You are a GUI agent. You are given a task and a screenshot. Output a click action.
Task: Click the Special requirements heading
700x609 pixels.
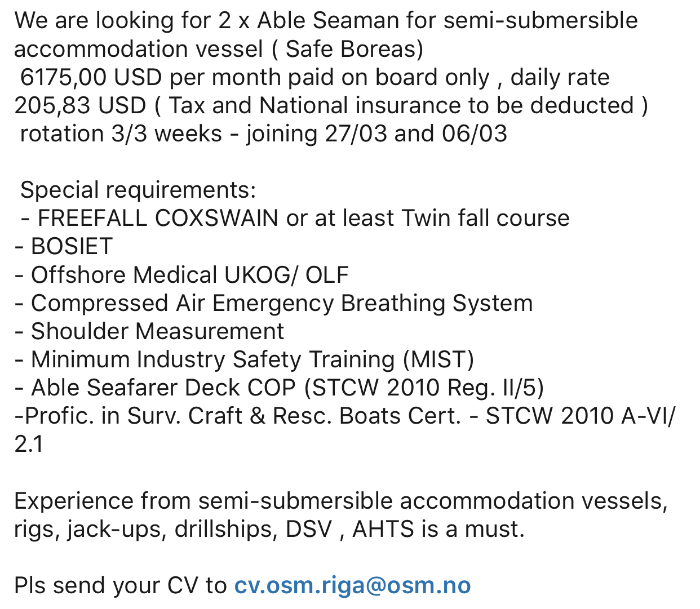pyautogui.click(x=138, y=190)
